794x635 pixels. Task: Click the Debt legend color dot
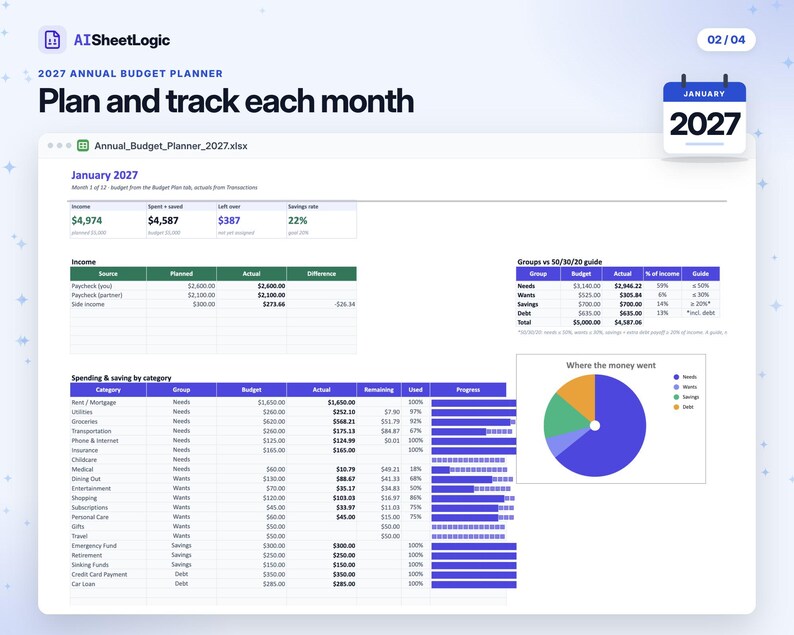tap(676, 407)
